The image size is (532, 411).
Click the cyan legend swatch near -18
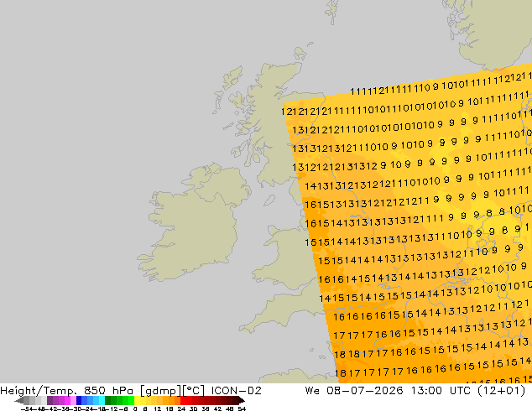click(102, 400)
